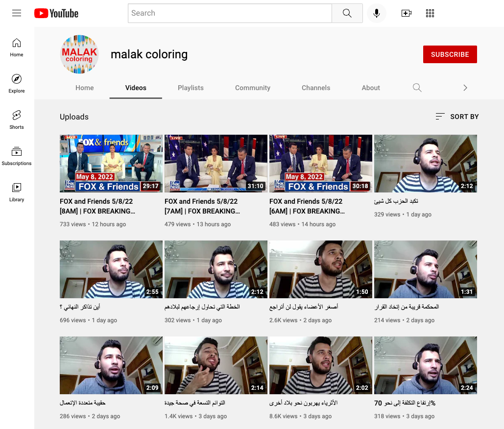Go to Explore in sidebar
The height and width of the screenshot is (429, 504).
point(17,83)
